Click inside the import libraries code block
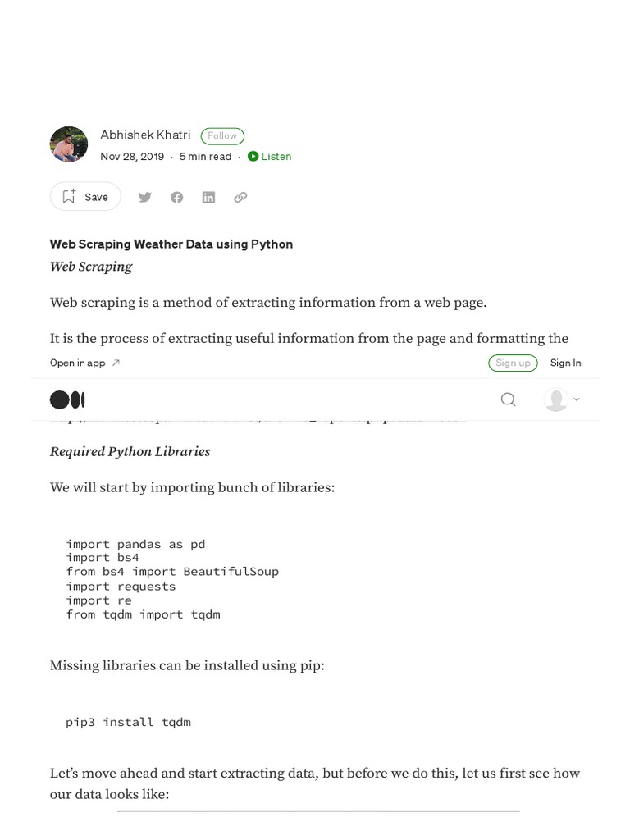Viewport: 630px width, 840px height. (172, 578)
